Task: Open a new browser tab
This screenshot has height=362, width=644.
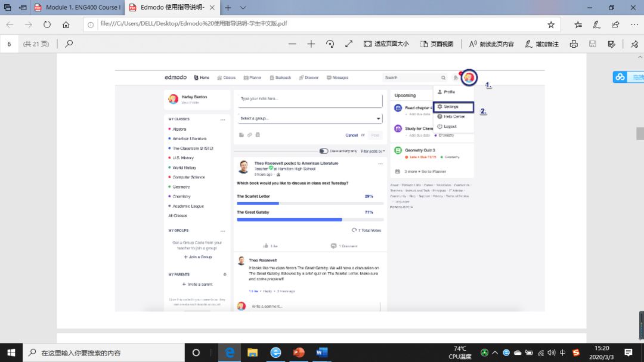Action: coord(228,7)
